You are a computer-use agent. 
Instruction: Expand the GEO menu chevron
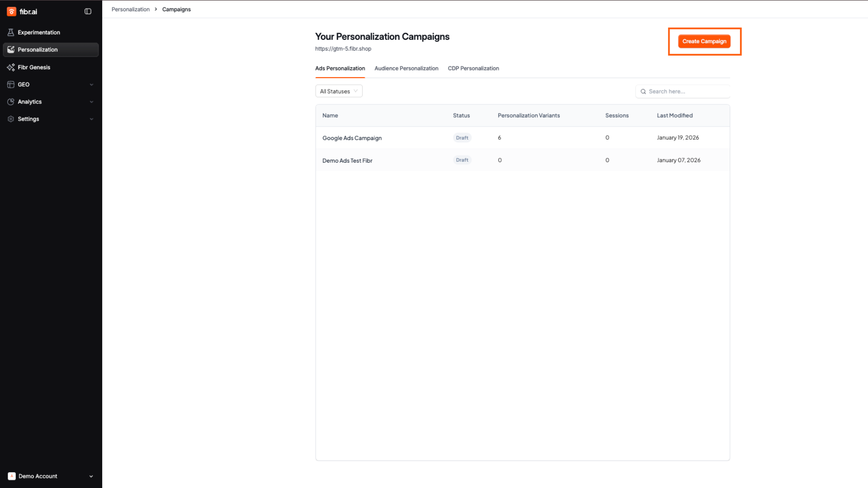[91, 84]
